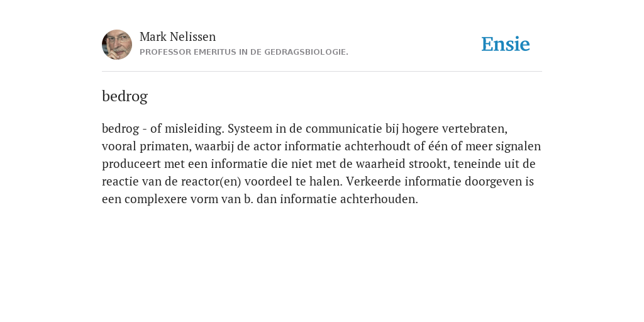Click the word 'waarheid' in the paragraph
Image resolution: width=644 pixels, height=322 pixels.
coord(380,164)
